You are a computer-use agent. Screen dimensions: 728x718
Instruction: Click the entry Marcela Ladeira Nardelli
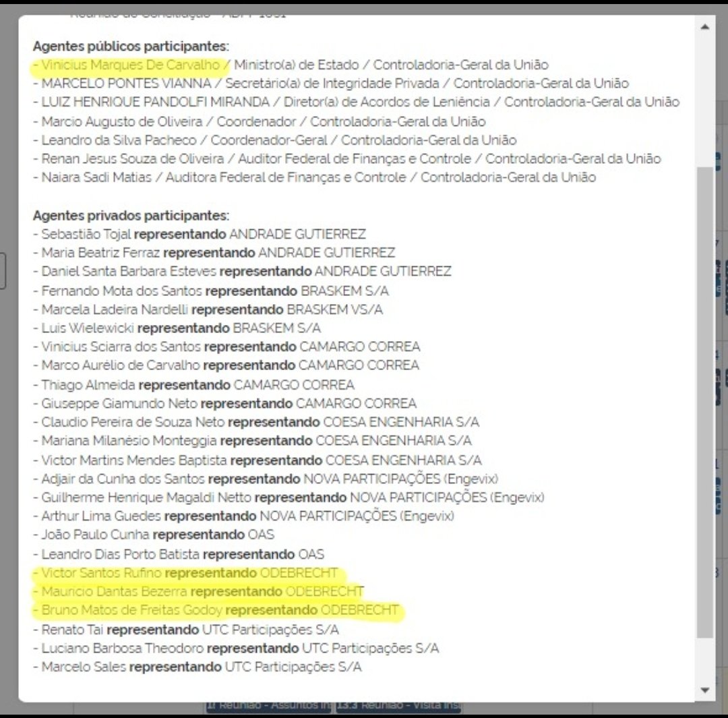(x=208, y=309)
